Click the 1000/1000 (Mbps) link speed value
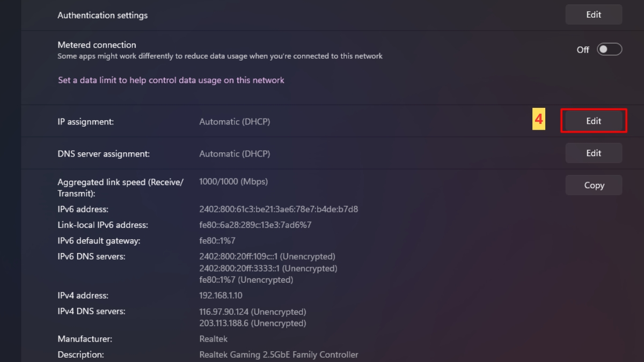The width and height of the screenshot is (644, 362). coord(233,181)
